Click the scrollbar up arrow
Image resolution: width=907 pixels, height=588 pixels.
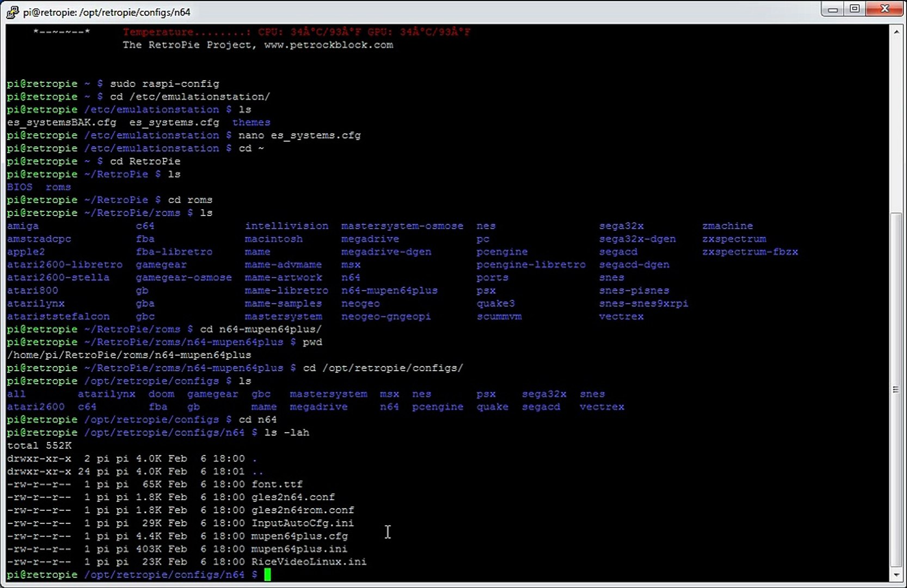pos(896,32)
